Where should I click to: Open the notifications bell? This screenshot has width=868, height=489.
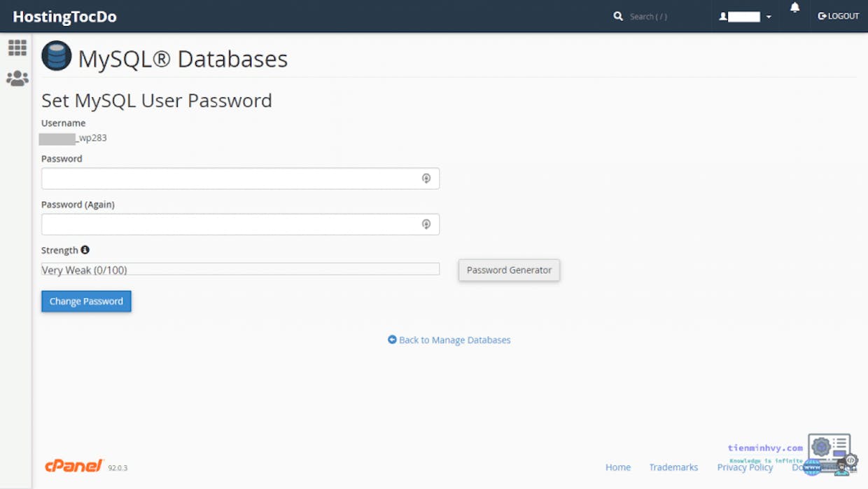point(794,8)
